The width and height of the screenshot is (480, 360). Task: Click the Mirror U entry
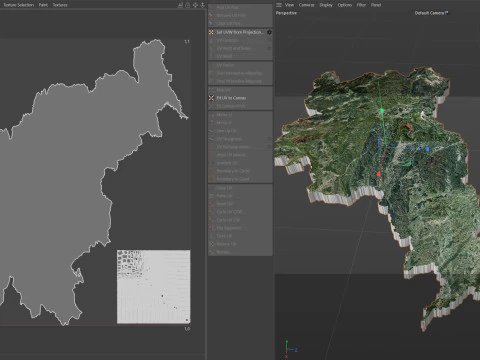coord(240,115)
